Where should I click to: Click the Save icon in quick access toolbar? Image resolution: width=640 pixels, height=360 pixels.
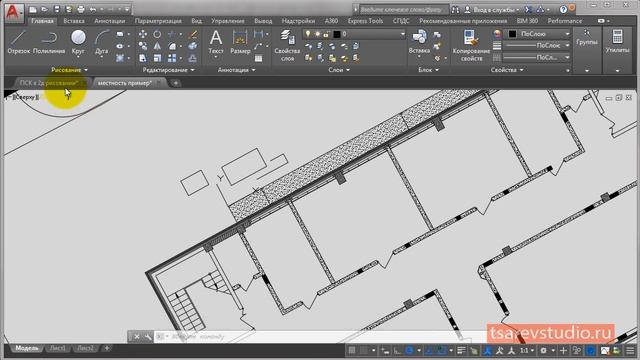57,9
